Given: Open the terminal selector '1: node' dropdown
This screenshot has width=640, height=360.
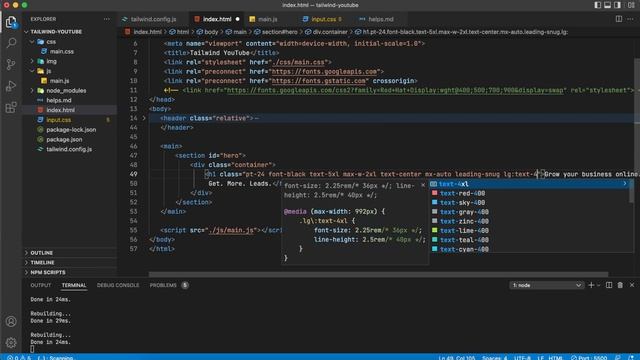Looking at the screenshot, I should click(x=546, y=285).
